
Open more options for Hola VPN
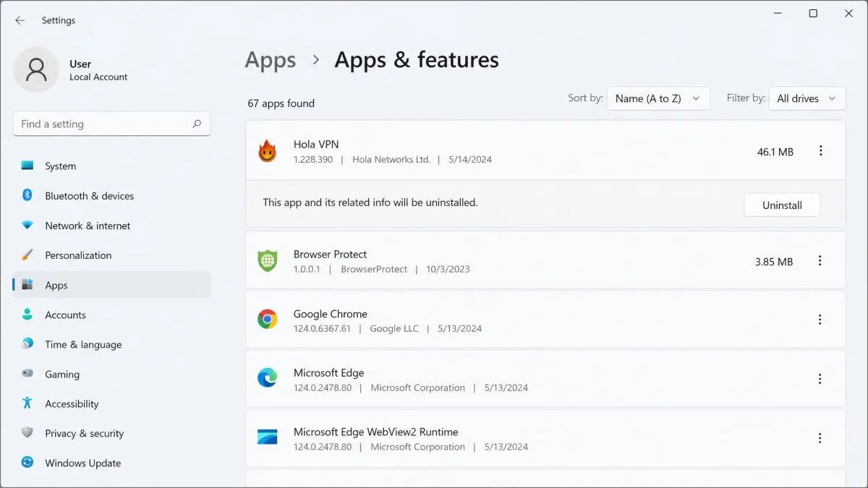(820, 150)
